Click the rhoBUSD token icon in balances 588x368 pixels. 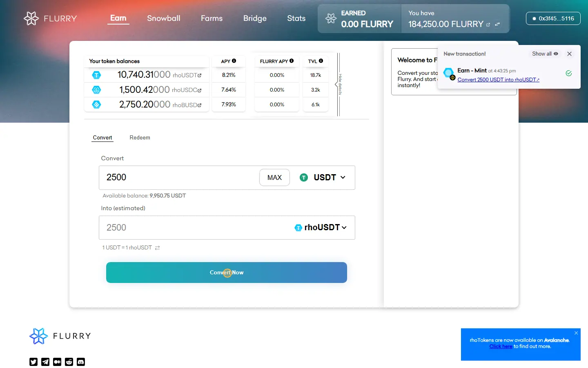point(96,104)
